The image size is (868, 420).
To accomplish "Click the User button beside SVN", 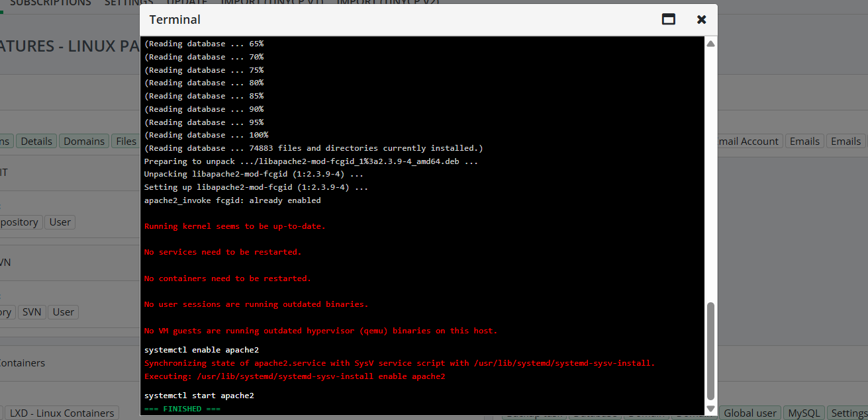I will [x=63, y=311].
